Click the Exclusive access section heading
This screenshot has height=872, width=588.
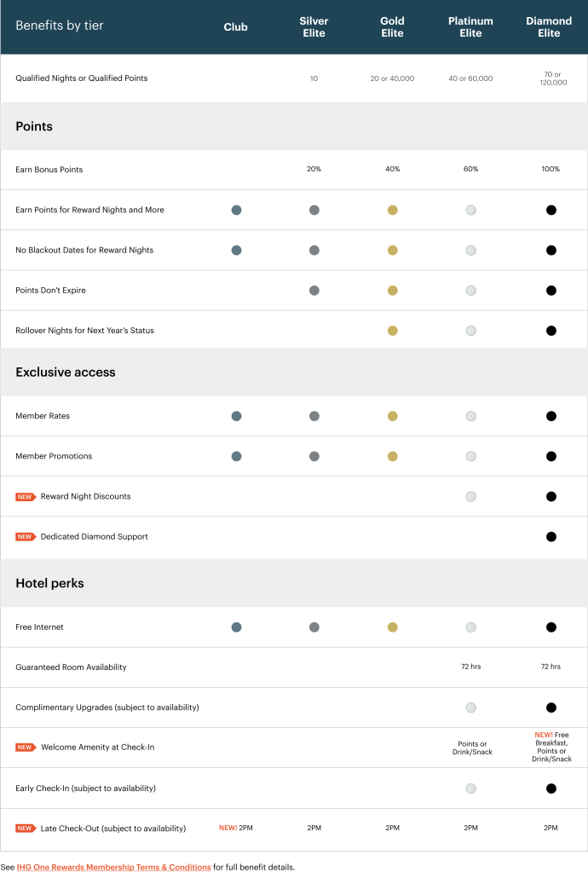pos(65,372)
